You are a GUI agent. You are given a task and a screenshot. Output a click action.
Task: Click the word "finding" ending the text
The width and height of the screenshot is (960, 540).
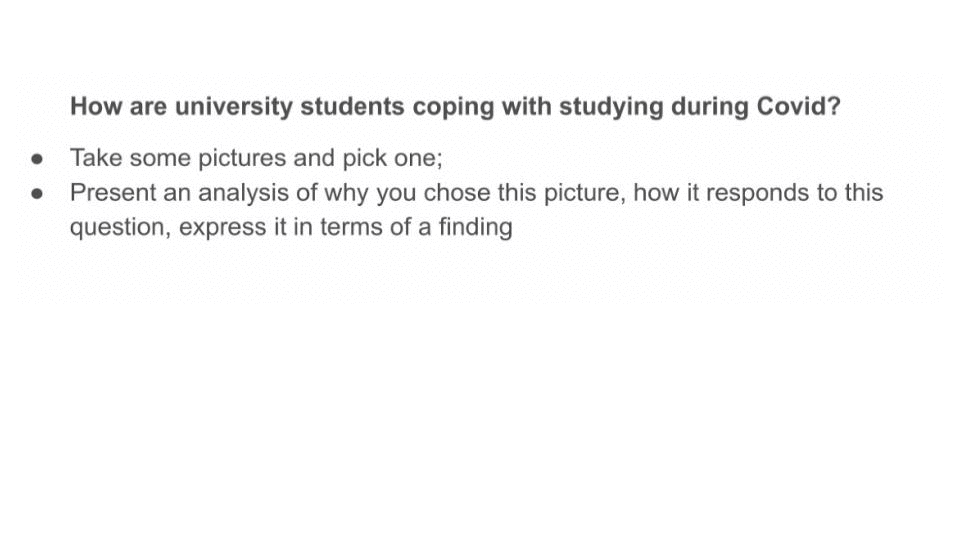(475, 227)
